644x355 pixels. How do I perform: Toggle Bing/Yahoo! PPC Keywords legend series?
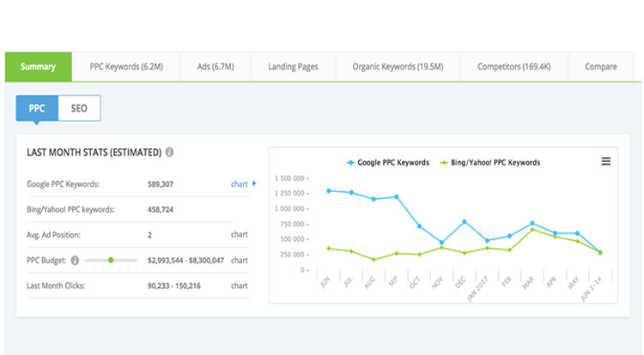(489, 162)
